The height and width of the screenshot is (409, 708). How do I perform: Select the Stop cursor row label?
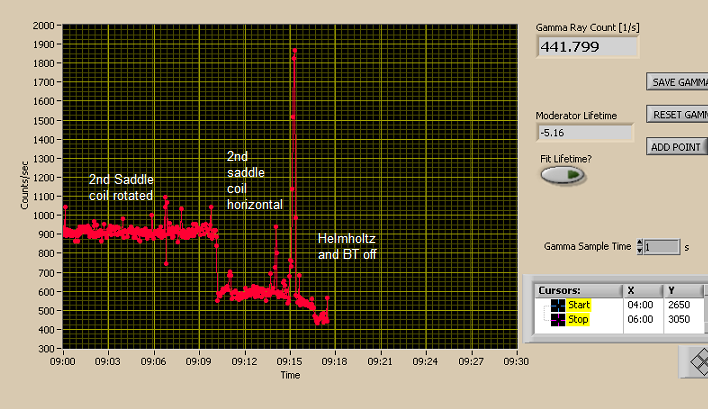click(x=578, y=320)
